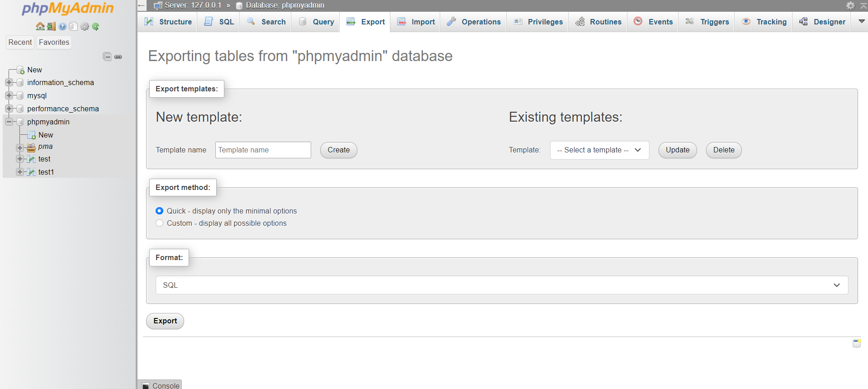The image size is (868, 389).
Task: Expand the test1 table node
Action: click(20, 172)
